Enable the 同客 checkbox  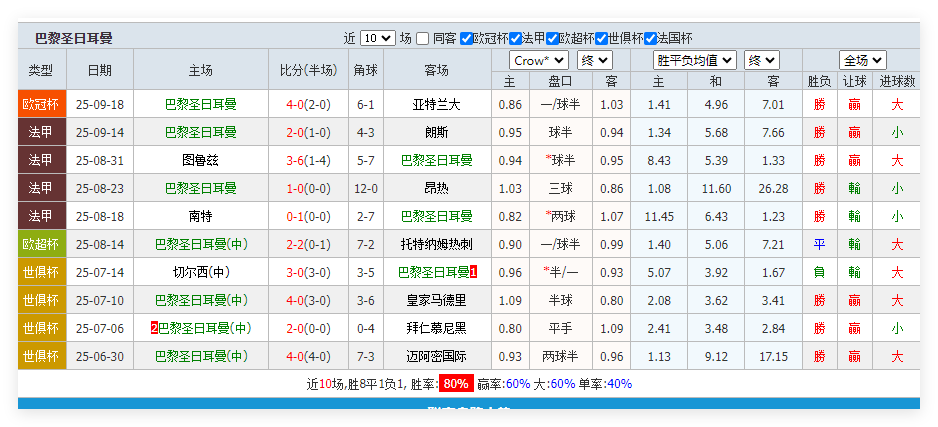point(423,38)
